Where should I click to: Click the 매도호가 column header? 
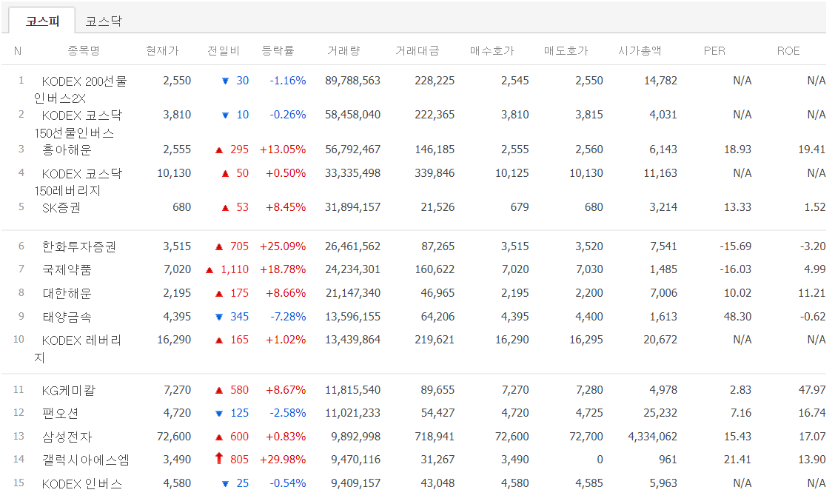click(x=566, y=50)
